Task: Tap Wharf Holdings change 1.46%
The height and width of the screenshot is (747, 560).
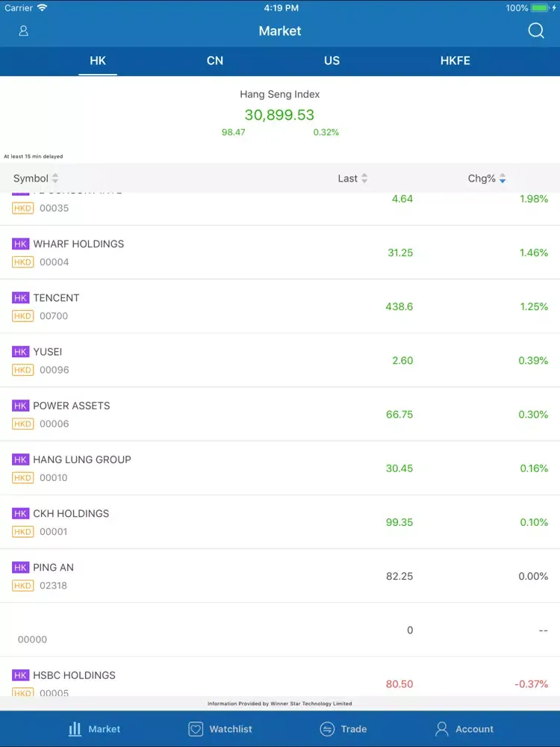Action: pyautogui.click(x=534, y=252)
